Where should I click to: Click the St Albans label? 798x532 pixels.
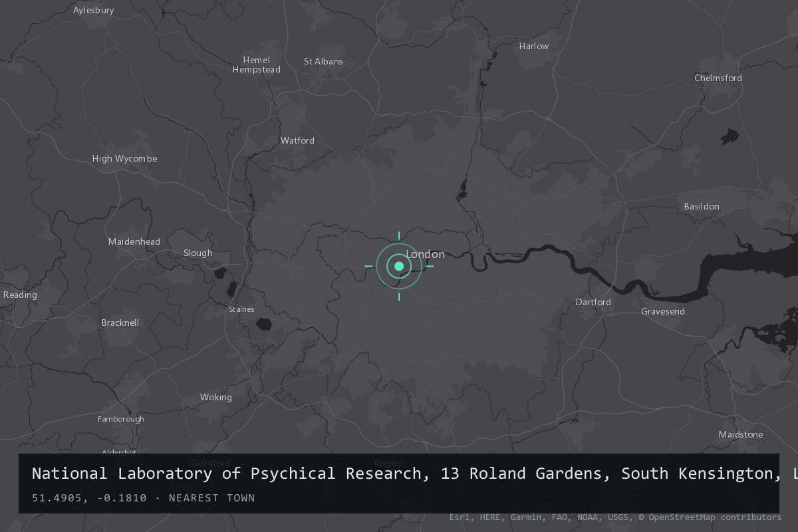[323, 61]
